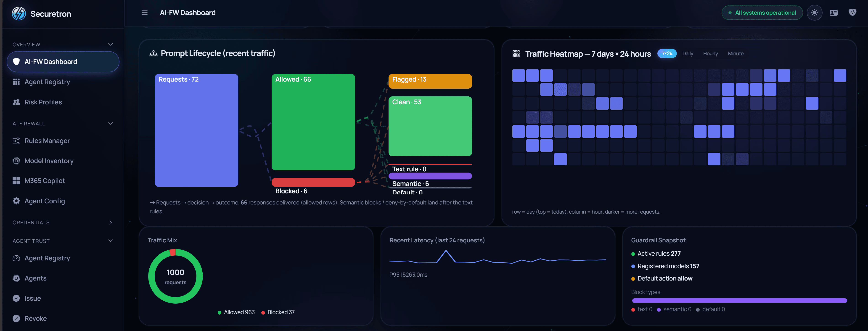Viewport: 868px width, 331px height.
Task: Open Rules Manager in sidebar
Action: [63, 141]
